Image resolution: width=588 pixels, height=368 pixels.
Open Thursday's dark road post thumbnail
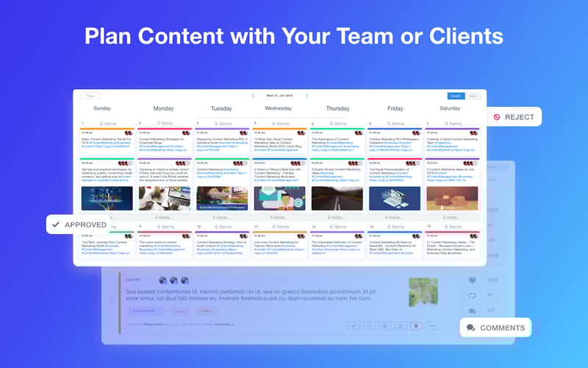tap(337, 198)
